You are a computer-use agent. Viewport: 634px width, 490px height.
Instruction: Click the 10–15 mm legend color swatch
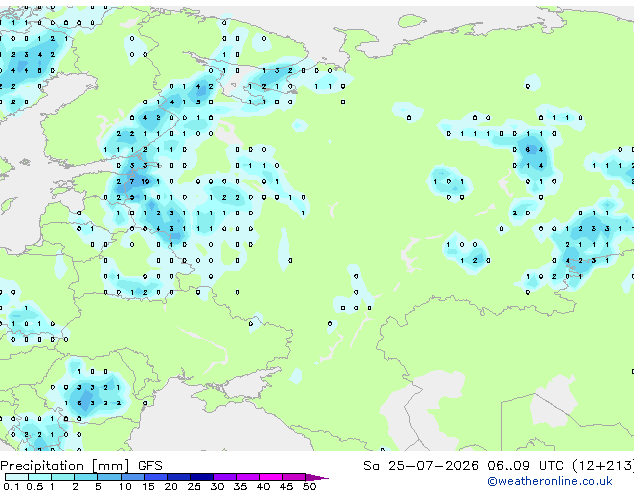pos(133,477)
